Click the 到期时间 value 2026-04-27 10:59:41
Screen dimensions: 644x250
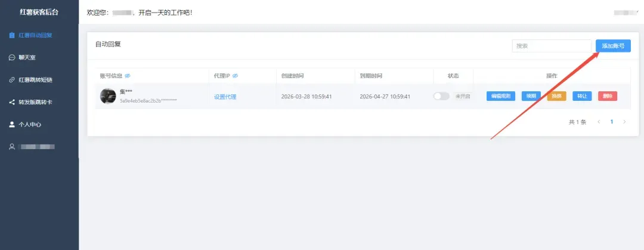[385, 97]
